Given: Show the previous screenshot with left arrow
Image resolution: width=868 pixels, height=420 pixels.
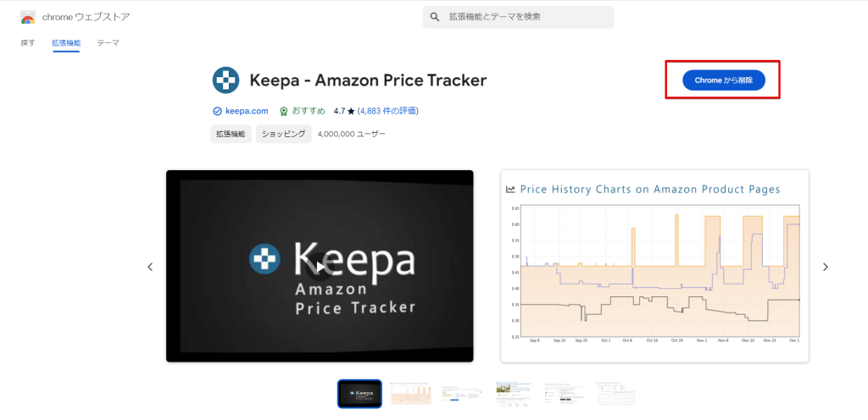Looking at the screenshot, I should 150,267.
